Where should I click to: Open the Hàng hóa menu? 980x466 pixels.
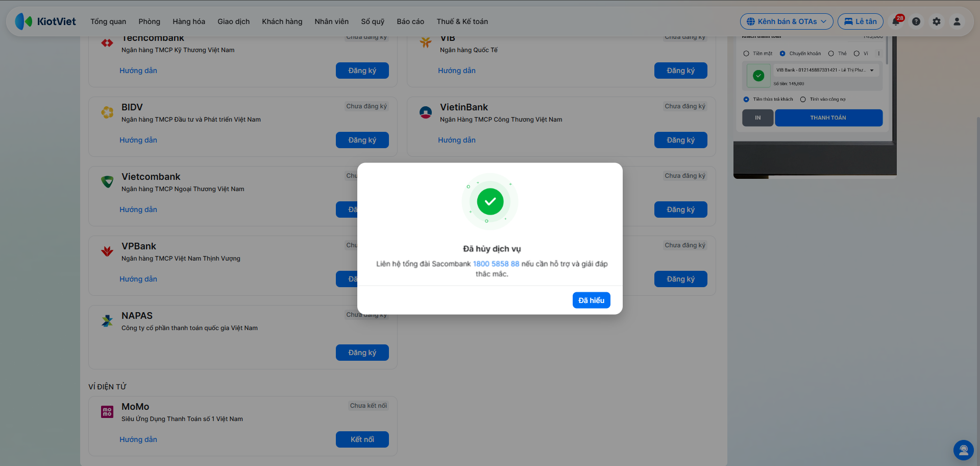[x=189, y=21]
